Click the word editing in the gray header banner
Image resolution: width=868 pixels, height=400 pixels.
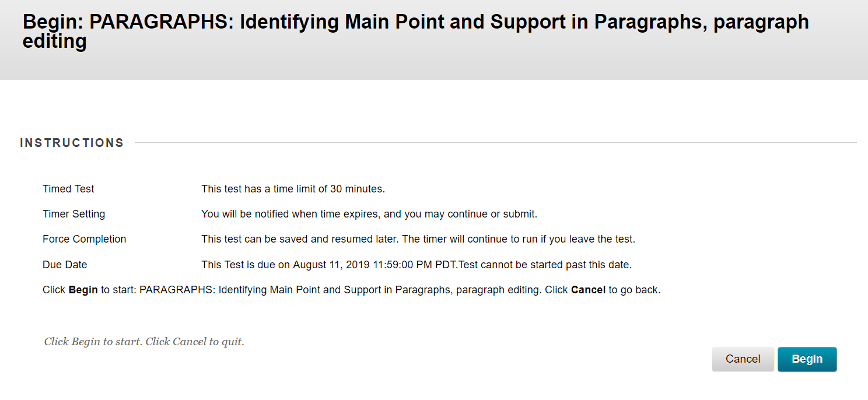tap(54, 41)
